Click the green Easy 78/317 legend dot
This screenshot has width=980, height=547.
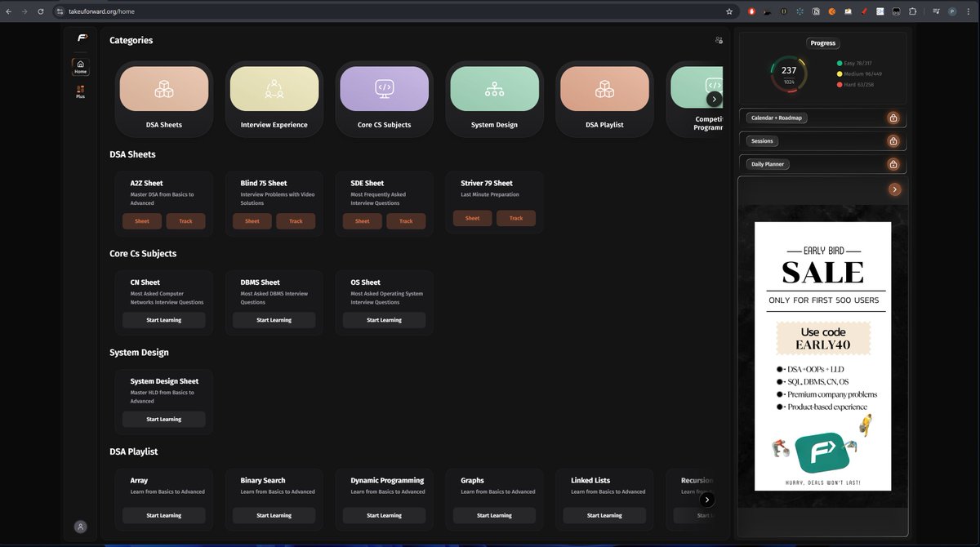pos(840,63)
